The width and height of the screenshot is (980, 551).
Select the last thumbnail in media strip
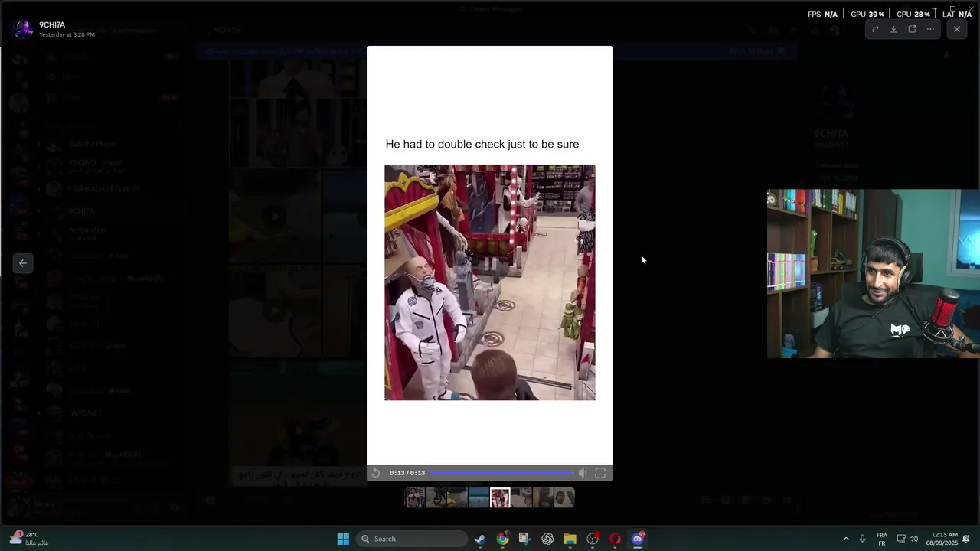tap(564, 498)
